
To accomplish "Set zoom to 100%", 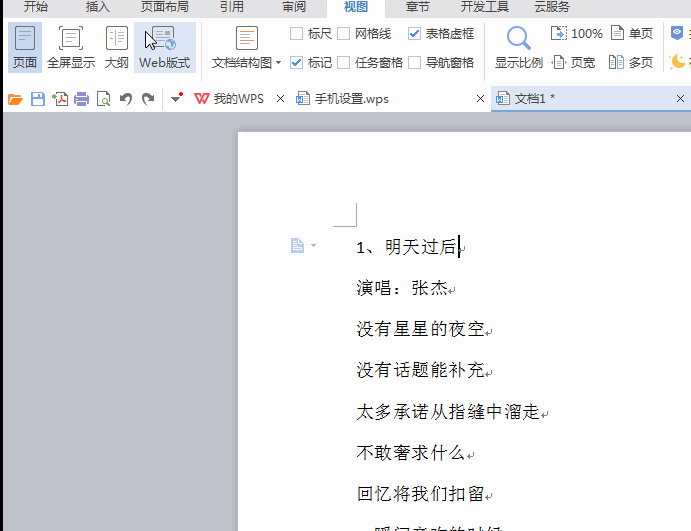I will click(576, 33).
